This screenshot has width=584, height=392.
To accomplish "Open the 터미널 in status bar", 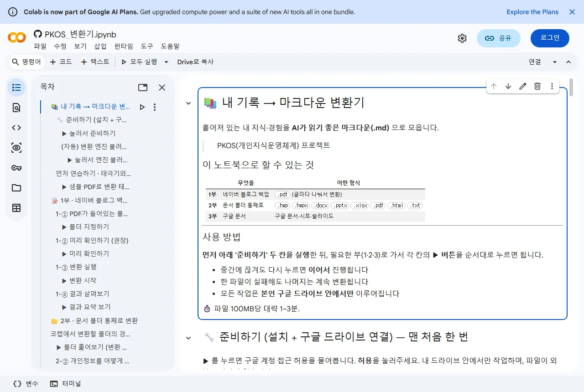I will tap(65, 384).
